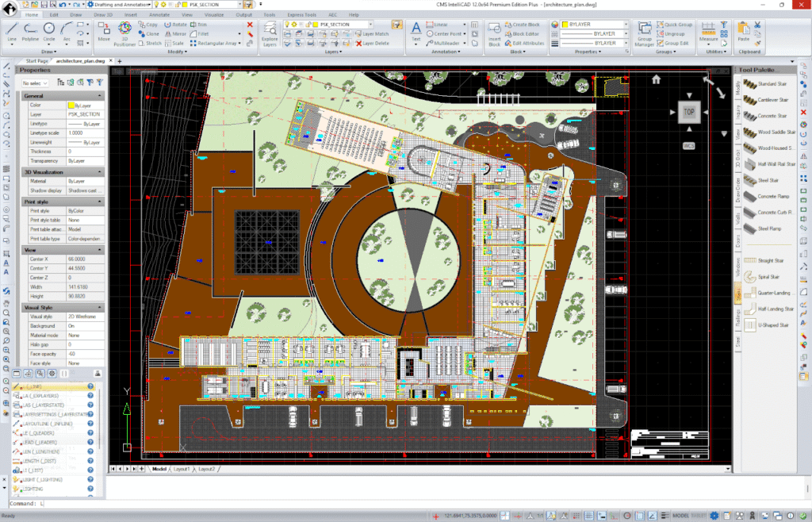Click the yellow Color swatch in Properties
Viewport: 812px width, 522px height.
point(71,105)
